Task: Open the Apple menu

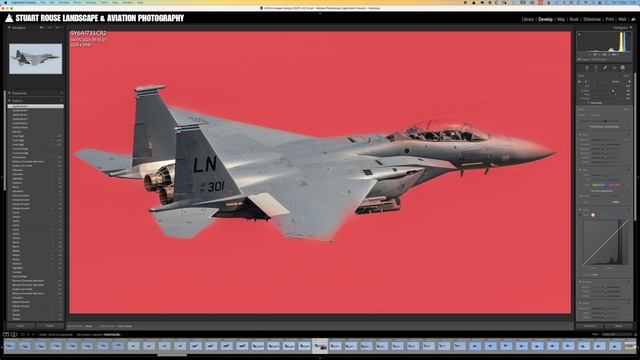Action: coord(5,2)
